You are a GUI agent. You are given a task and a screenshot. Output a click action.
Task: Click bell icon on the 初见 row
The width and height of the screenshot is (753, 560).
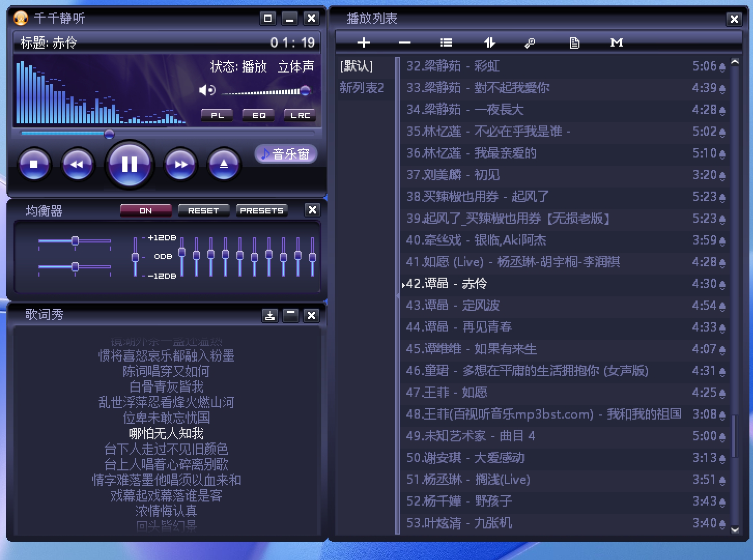(x=722, y=176)
